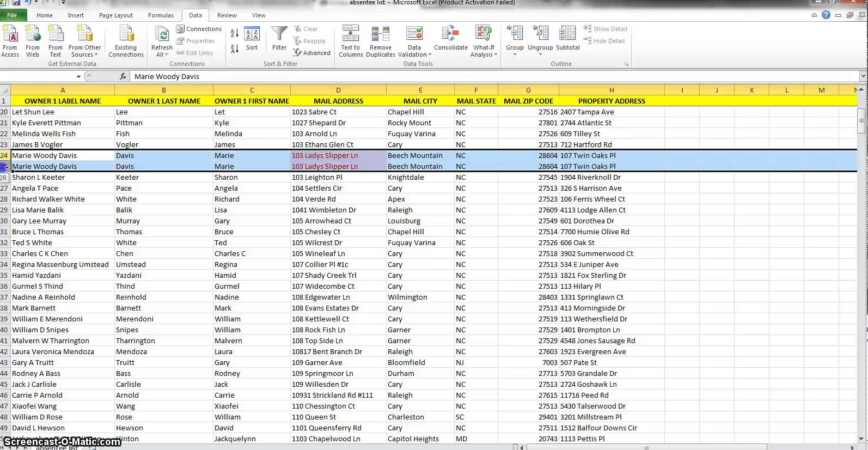Click the Connections button
Viewport: 868px width, 450px height.
[x=199, y=29]
